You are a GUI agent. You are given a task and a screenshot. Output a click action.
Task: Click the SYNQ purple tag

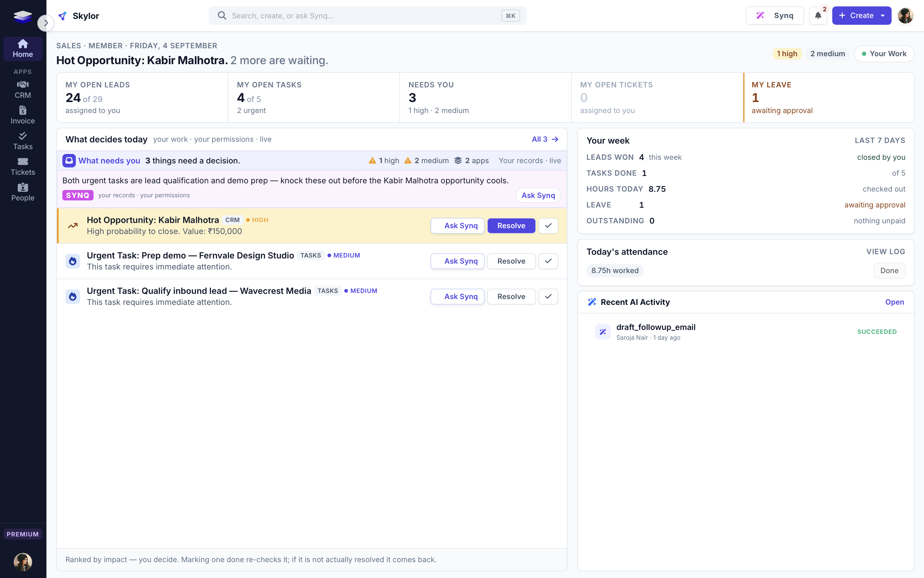78,195
